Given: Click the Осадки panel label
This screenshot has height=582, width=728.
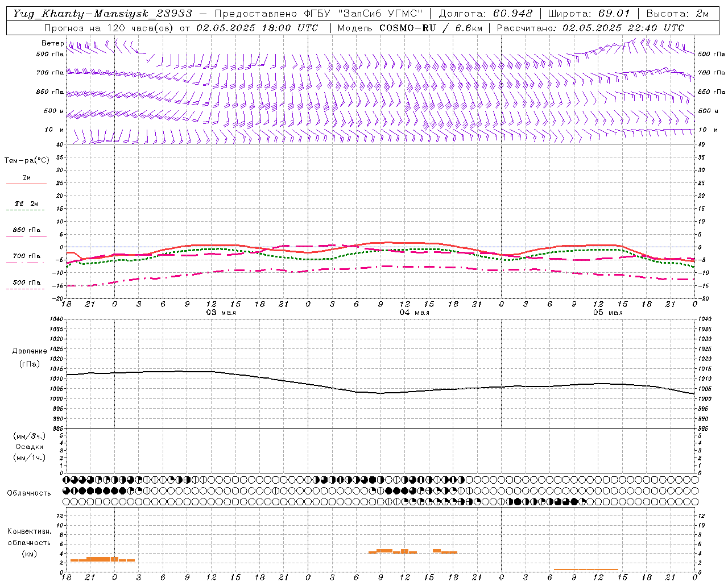Looking at the screenshot, I should pos(30,447).
